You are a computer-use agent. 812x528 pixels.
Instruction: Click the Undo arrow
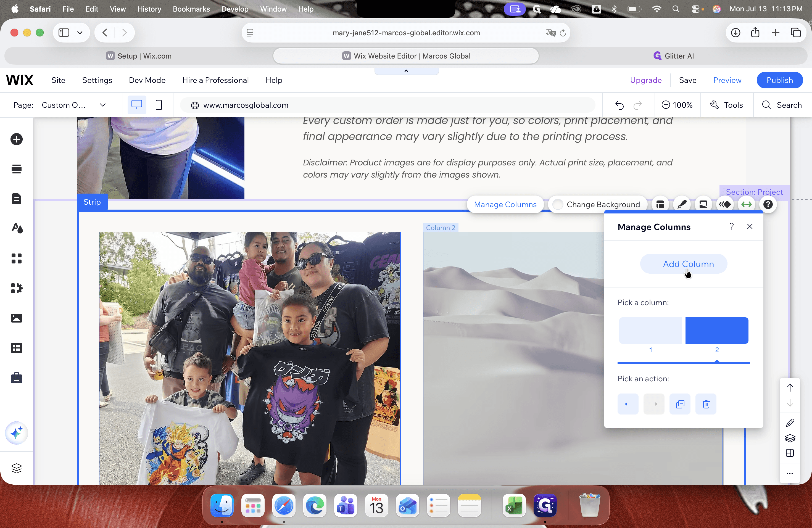[619, 105]
